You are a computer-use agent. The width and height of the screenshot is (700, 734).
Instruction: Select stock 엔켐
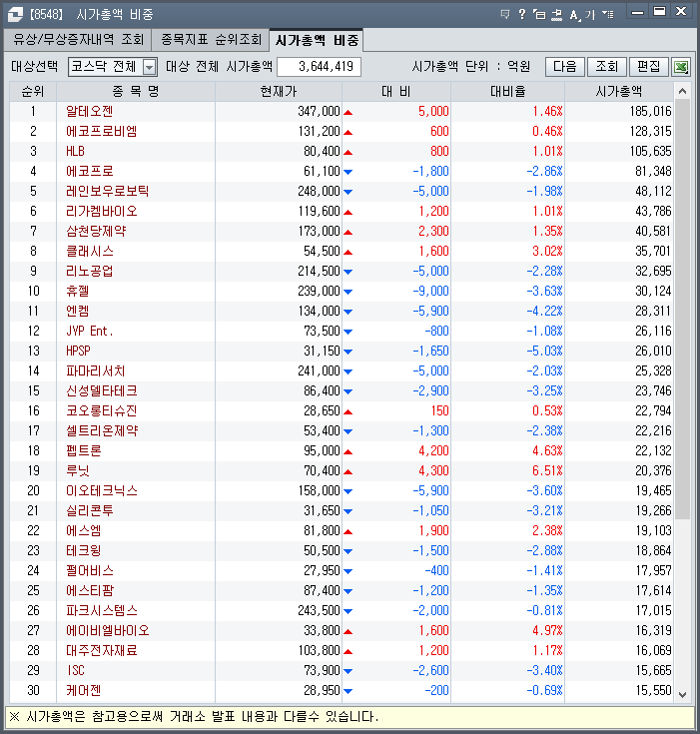click(78, 311)
